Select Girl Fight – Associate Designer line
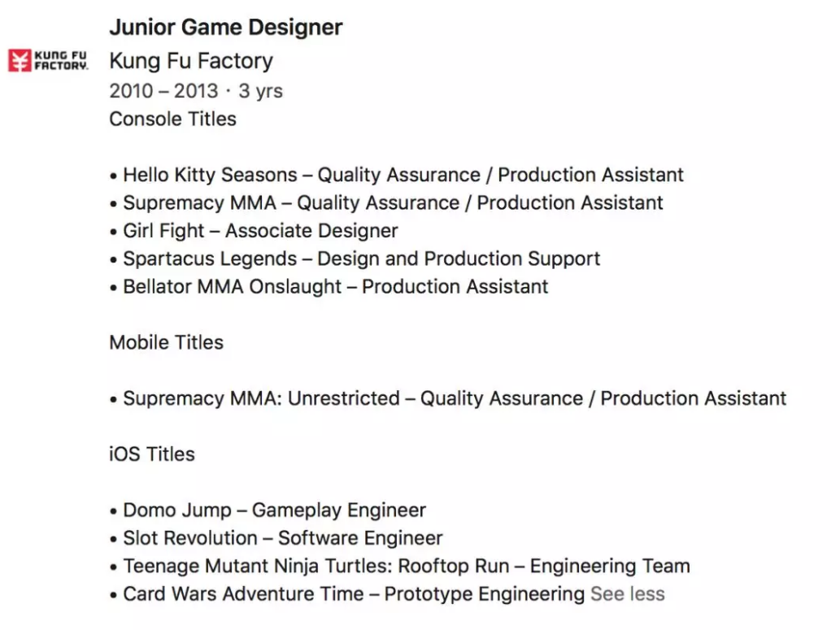 (254, 230)
